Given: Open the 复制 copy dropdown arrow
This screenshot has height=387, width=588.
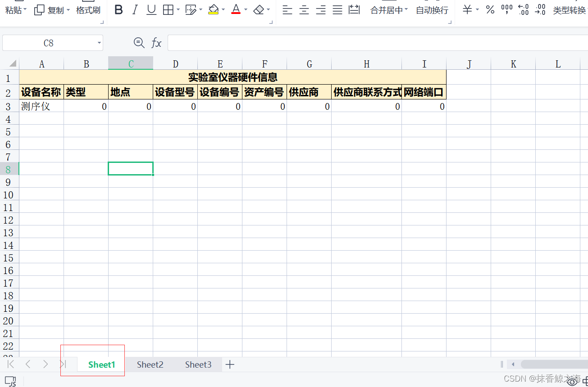Looking at the screenshot, I should [x=68, y=10].
